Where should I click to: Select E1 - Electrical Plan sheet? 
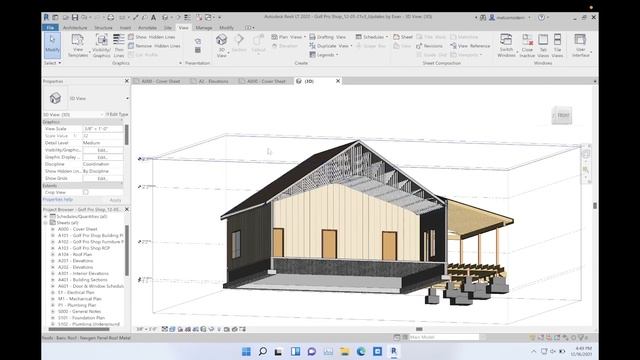click(x=76, y=293)
